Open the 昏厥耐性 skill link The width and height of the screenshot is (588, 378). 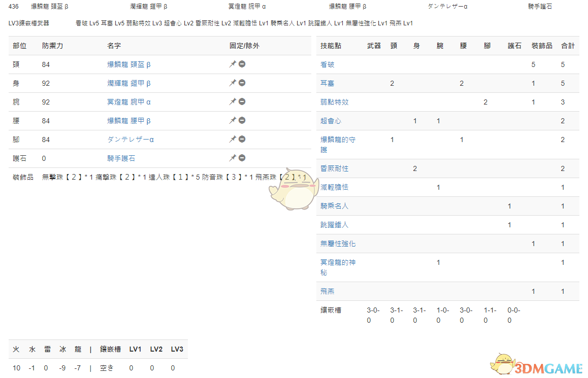(335, 168)
